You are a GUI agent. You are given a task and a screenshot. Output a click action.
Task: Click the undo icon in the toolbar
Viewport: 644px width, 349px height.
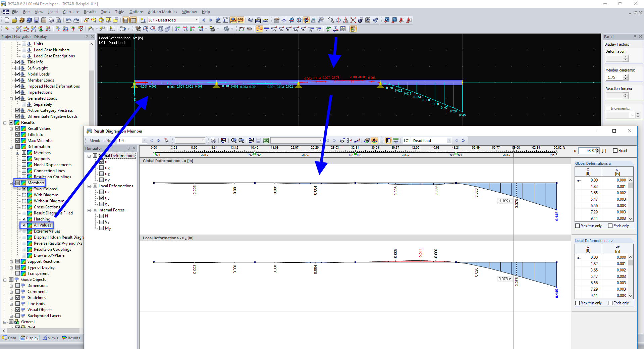point(68,20)
